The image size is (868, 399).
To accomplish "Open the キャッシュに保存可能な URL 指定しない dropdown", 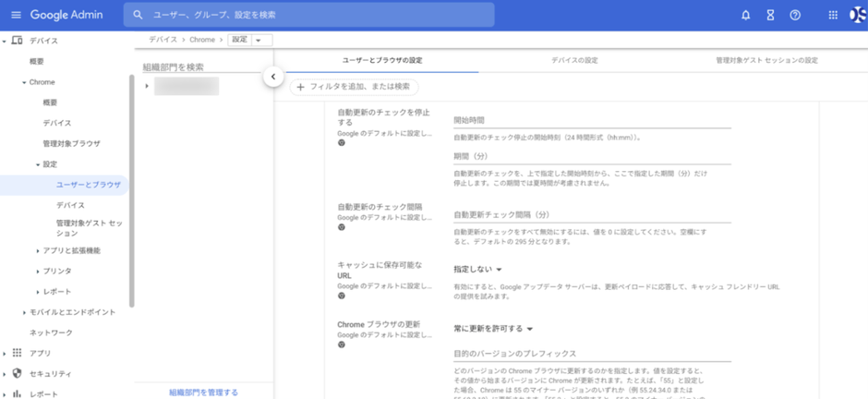I will pyautogui.click(x=478, y=270).
